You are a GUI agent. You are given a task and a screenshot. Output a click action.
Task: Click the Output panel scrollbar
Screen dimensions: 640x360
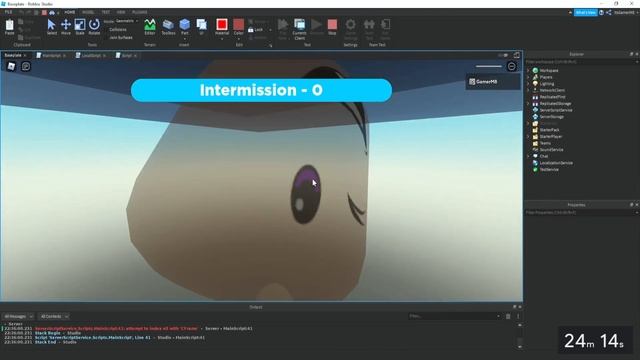tap(520, 336)
